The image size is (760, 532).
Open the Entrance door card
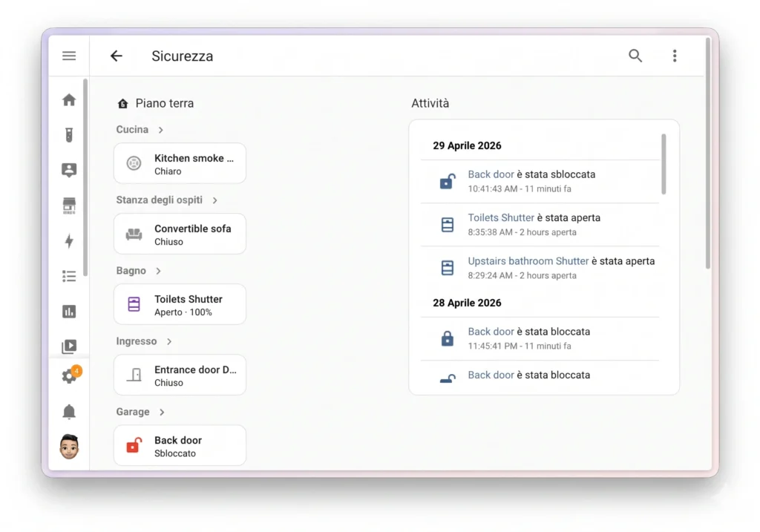[x=180, y=375]
